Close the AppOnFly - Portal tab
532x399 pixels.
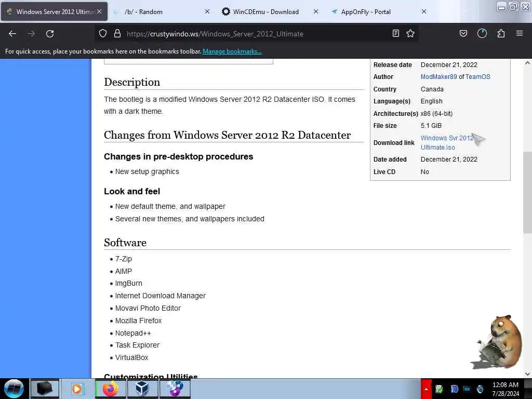424,11
